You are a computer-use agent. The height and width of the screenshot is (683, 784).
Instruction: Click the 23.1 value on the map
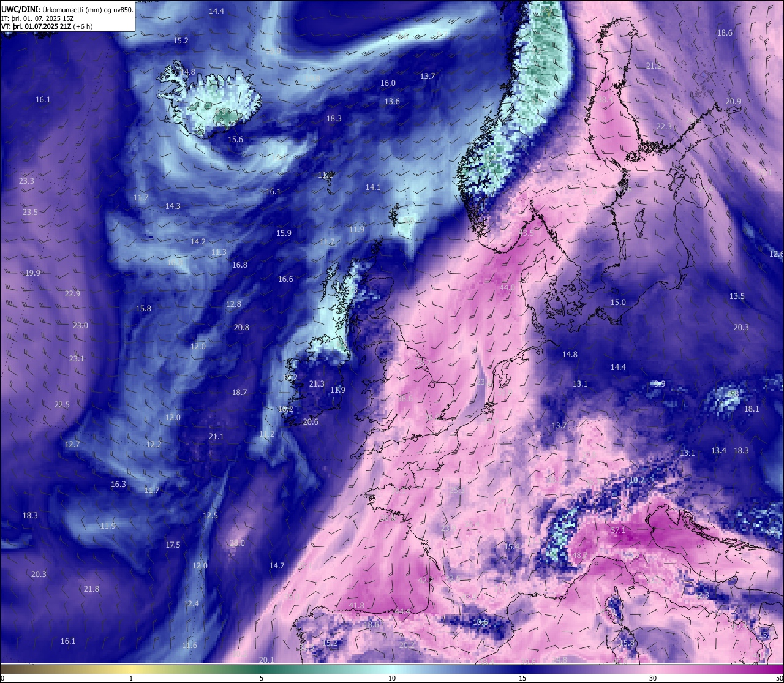coord(77,358)
